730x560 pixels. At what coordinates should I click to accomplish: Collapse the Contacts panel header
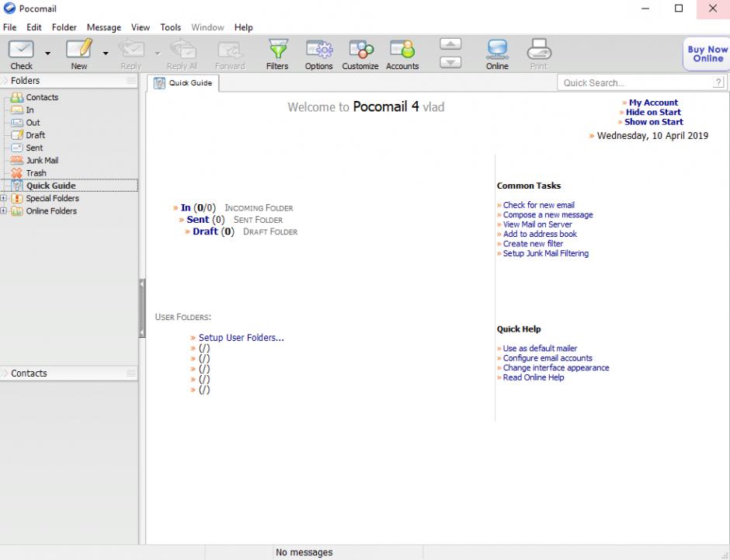point(5,373)
